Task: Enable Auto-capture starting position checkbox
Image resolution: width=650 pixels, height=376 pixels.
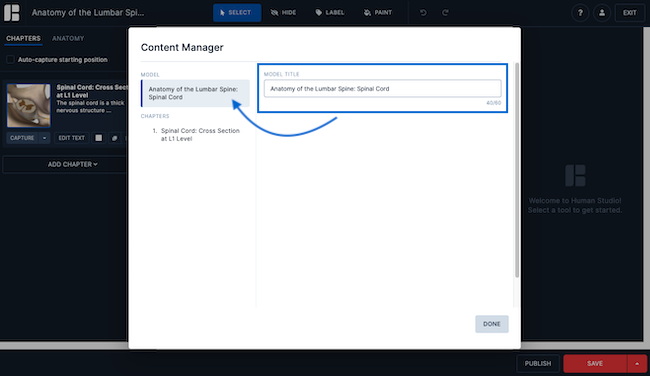Action: [x=10, y=60]
